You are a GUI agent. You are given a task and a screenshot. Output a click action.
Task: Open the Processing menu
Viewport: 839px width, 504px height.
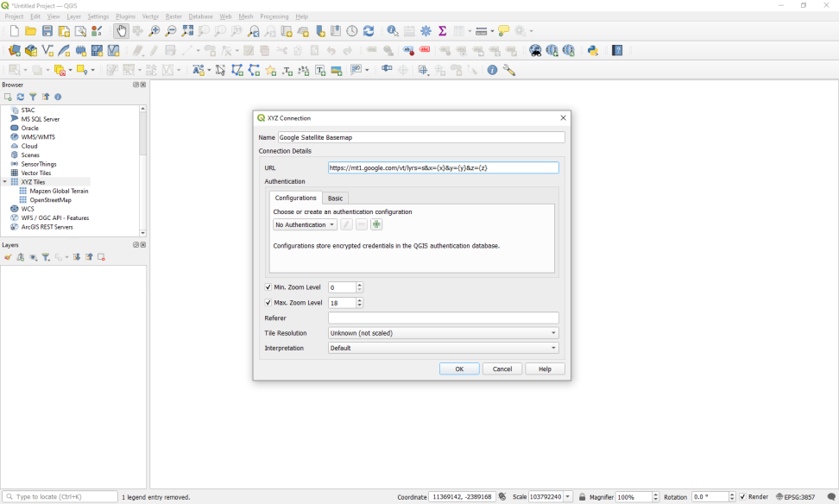pos(274,16)
